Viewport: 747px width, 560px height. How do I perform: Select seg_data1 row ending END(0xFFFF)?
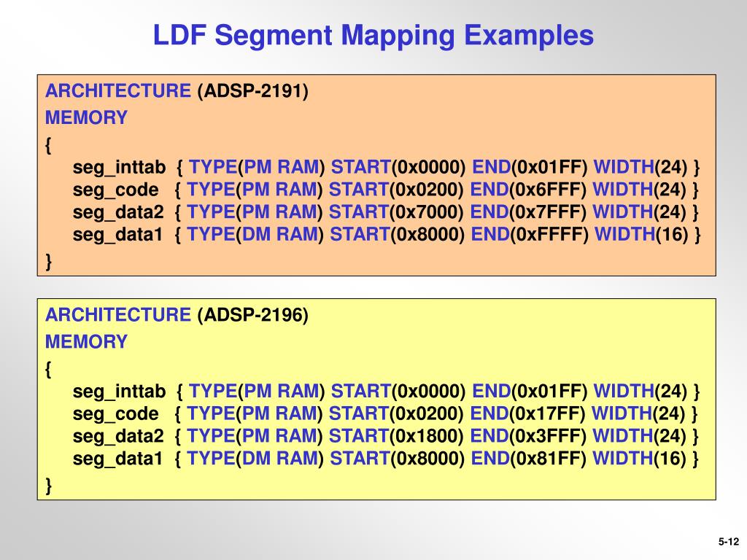387,234
